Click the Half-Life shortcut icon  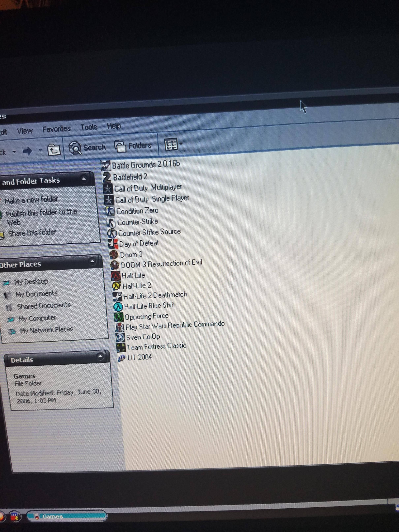tap(116, 276)
